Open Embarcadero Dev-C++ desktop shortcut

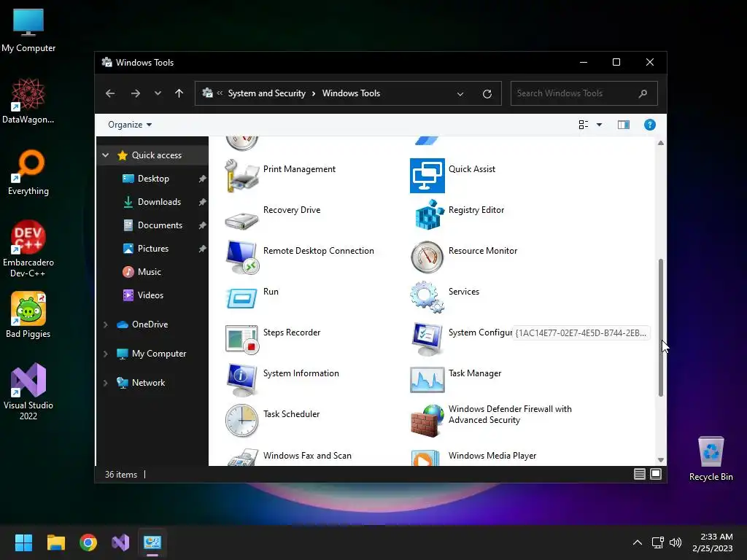click(28, 249)
